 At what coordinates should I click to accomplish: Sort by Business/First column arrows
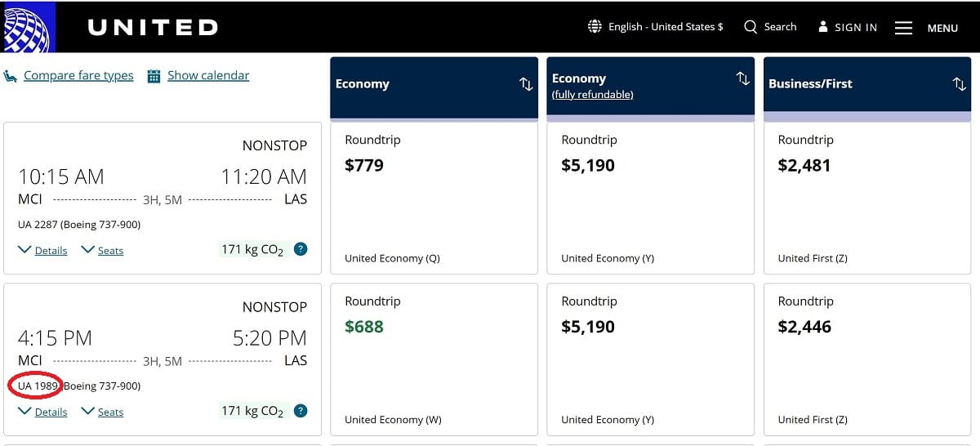(x=959, y=84)
